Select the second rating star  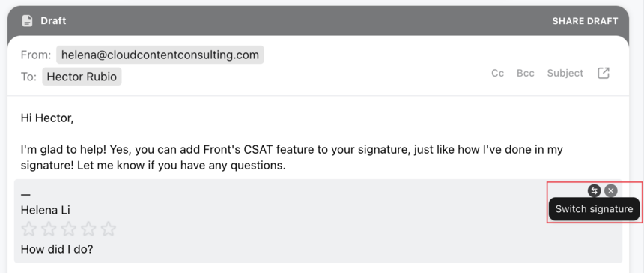click(x=49, y=229)
